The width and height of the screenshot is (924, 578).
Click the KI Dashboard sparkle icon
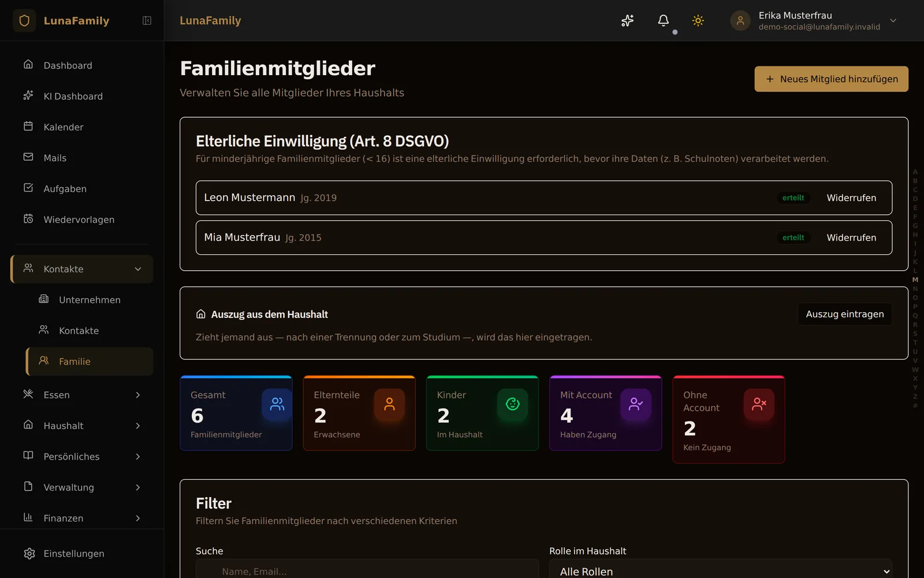point(28,95)
